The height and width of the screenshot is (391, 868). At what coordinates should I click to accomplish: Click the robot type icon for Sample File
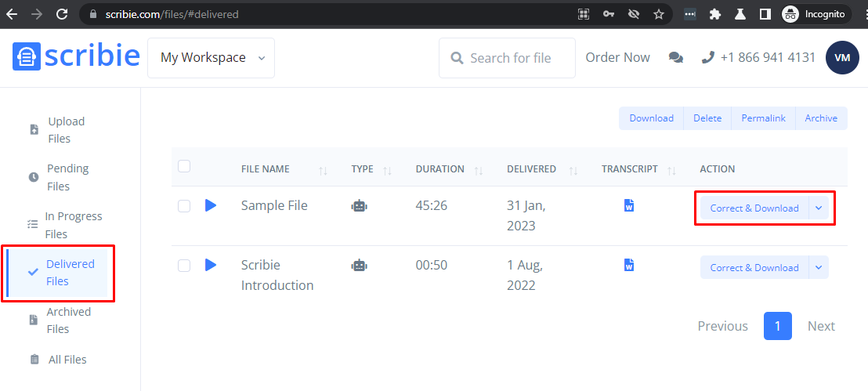coord(360,206)
